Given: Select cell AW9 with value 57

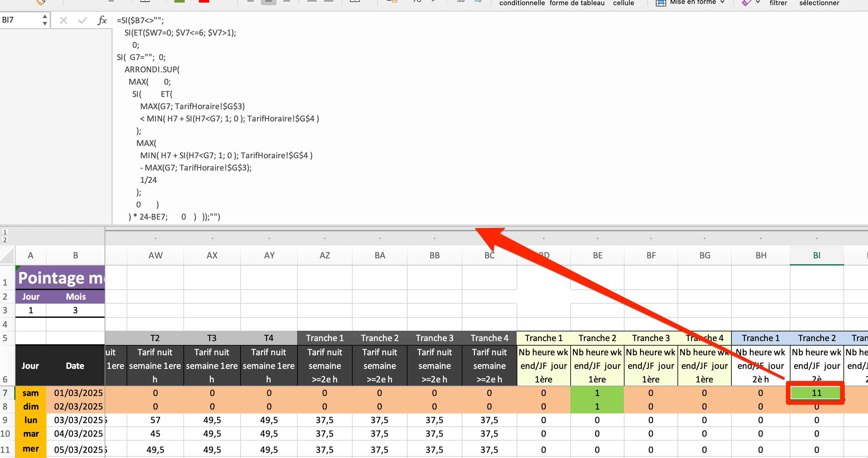Looking at the screenshot, I should [x=155, y=420].
